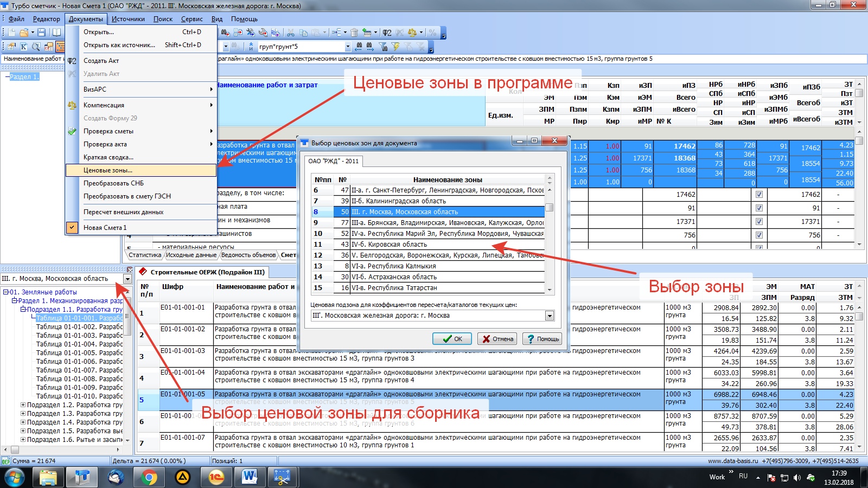Open Snipping Tool from the taskbar
This screenshot has height=488, width=868.
pos(282,477)
